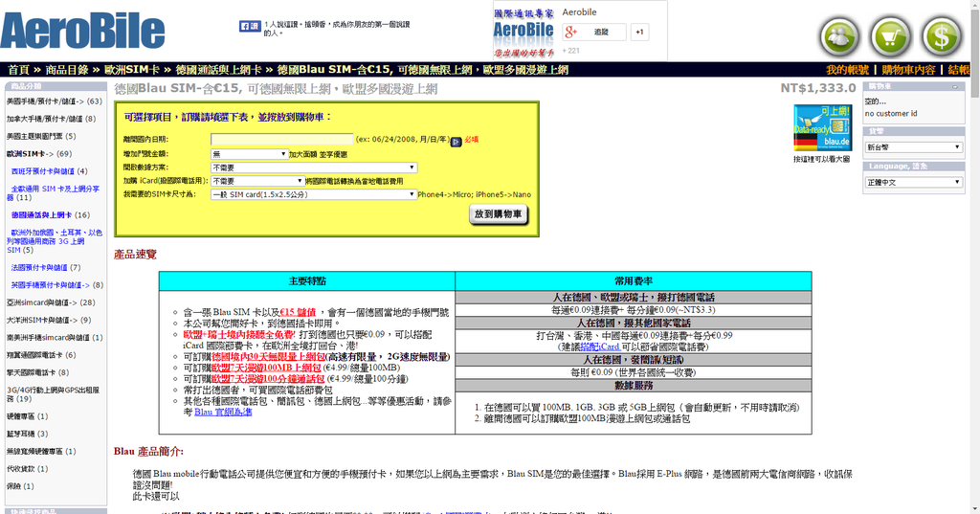980x514 pixels.
Task: Click 歐盟7天漫遊100MB上網包 link
Action: [266, 368]
